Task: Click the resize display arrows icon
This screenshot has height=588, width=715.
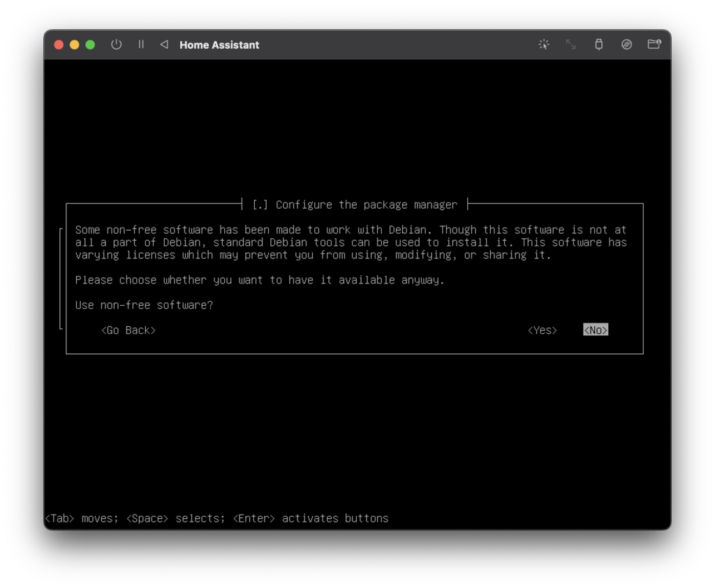Action: (x=571, y=44)
